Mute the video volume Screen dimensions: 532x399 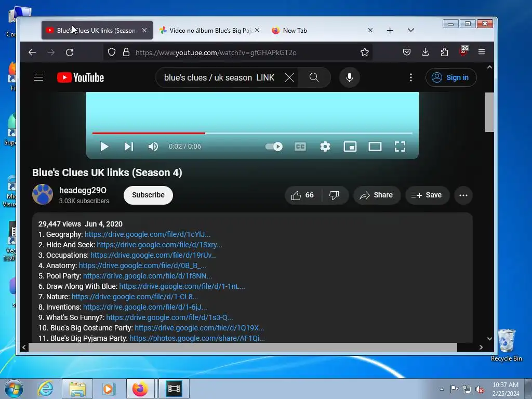pos(153,147)
